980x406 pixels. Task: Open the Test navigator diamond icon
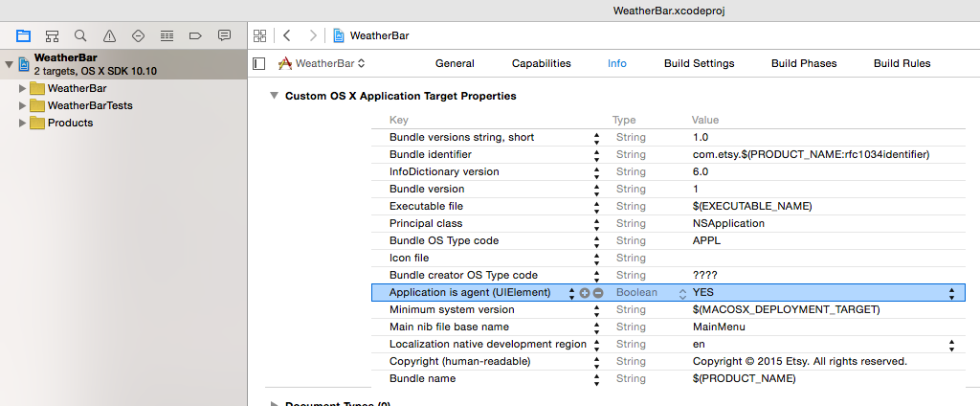138,35
